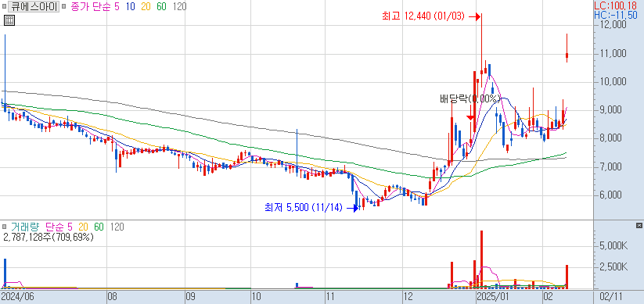
Task: Click the 7,000 price axis label
Action: (613, 166)
